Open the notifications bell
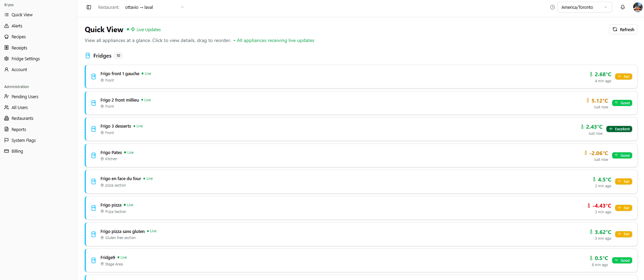 point(623,7)
